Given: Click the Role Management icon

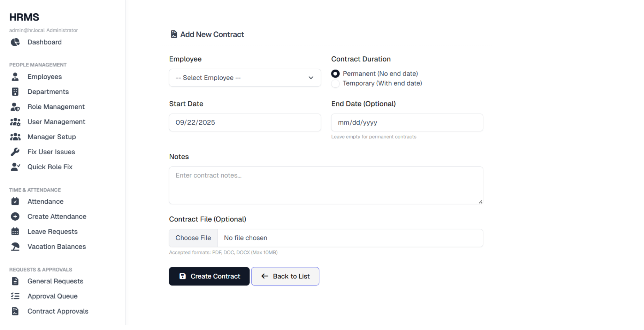Looking at the screenshot, I should click(15, 107).
